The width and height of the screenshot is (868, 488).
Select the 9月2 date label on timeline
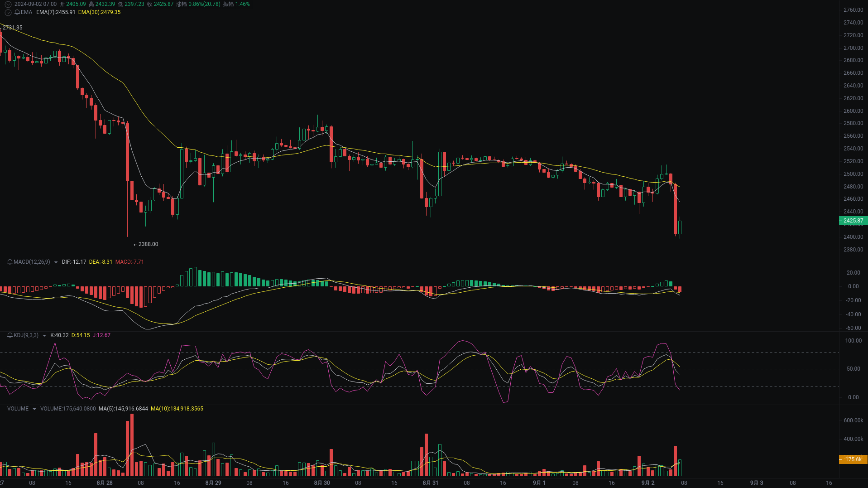pos(648,483)
